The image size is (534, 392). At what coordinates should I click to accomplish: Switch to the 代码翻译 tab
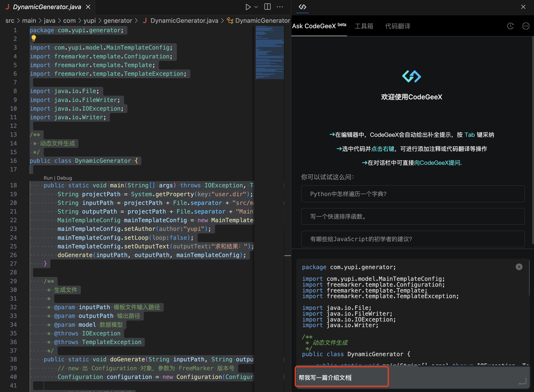398,26
